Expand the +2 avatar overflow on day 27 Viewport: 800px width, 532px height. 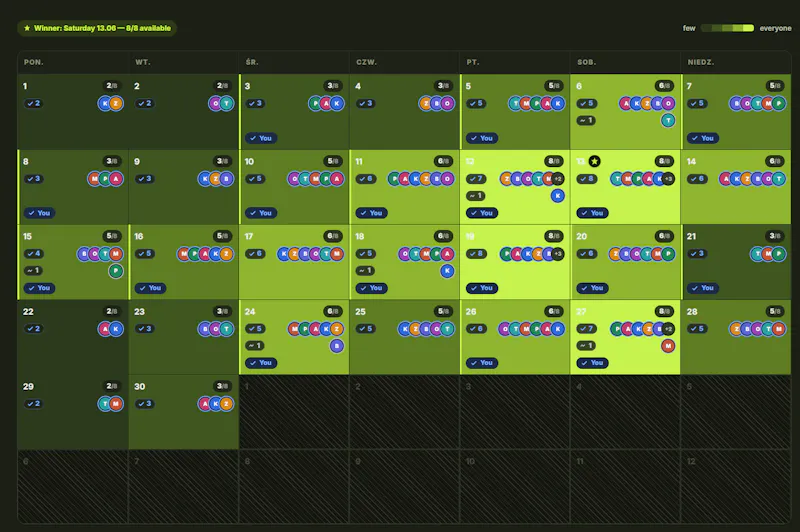coord(668,329)
